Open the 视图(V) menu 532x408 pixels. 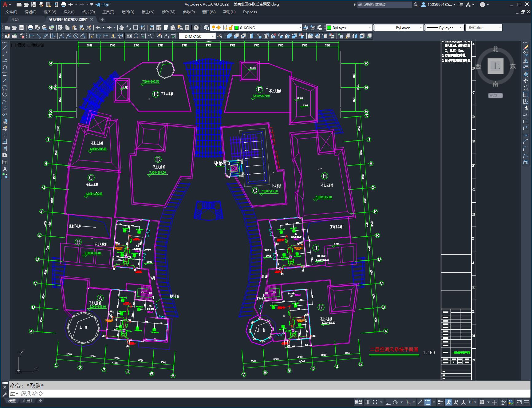[x=50, y=12]
